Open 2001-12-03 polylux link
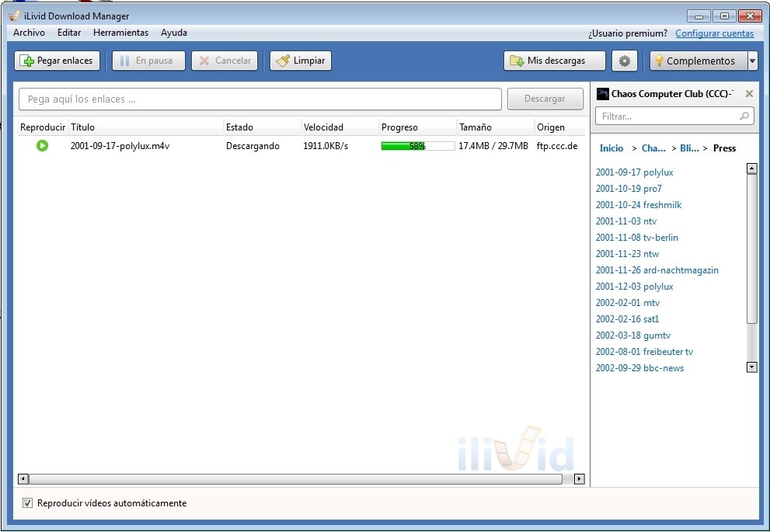 (634, 286)
